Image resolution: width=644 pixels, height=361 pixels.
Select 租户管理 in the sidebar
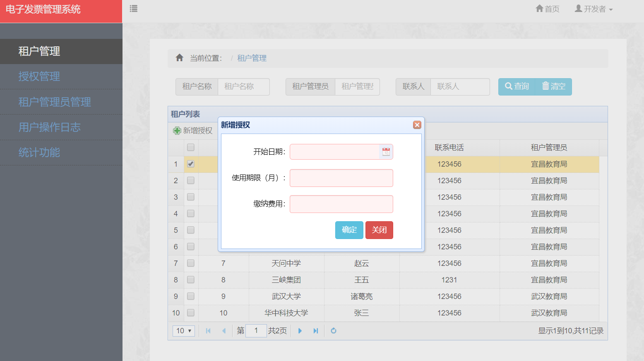pyautogui.click(x=61, y=51)
